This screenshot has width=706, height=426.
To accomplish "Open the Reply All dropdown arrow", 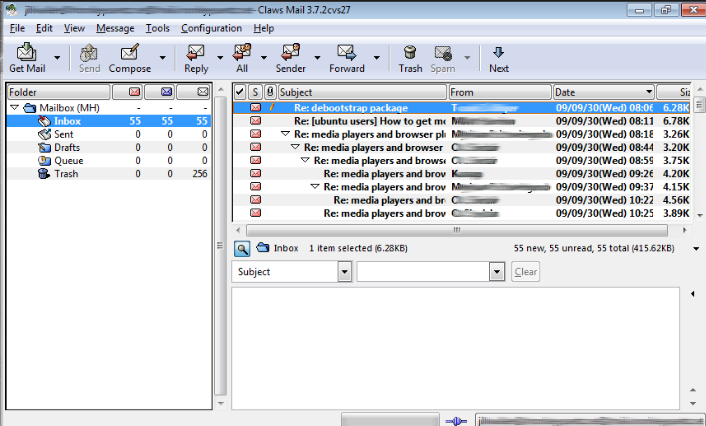I will [264, 58].
